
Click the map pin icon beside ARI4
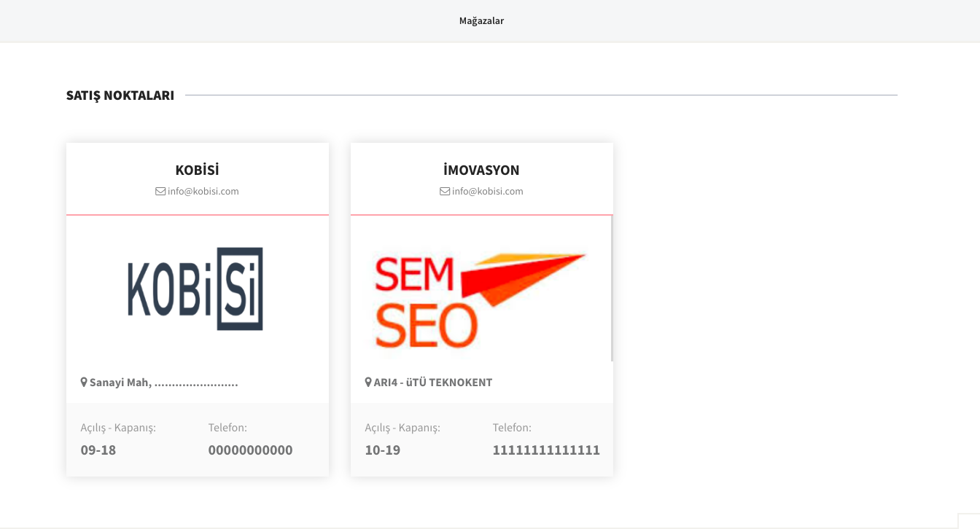[x=368, y=382]
